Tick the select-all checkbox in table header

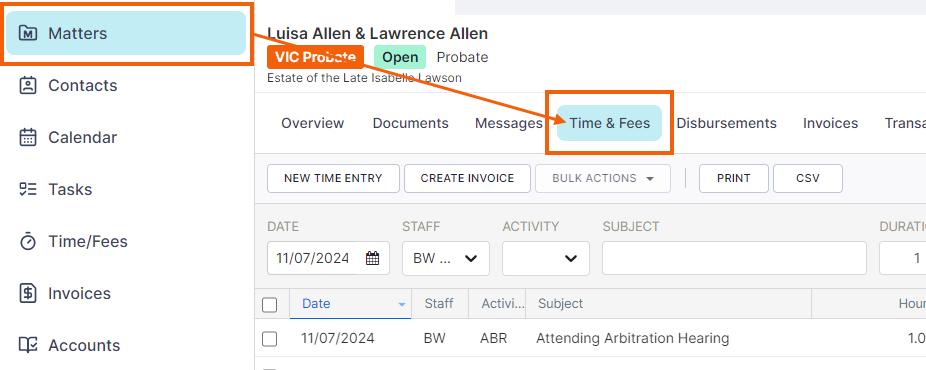pos(269,304)
